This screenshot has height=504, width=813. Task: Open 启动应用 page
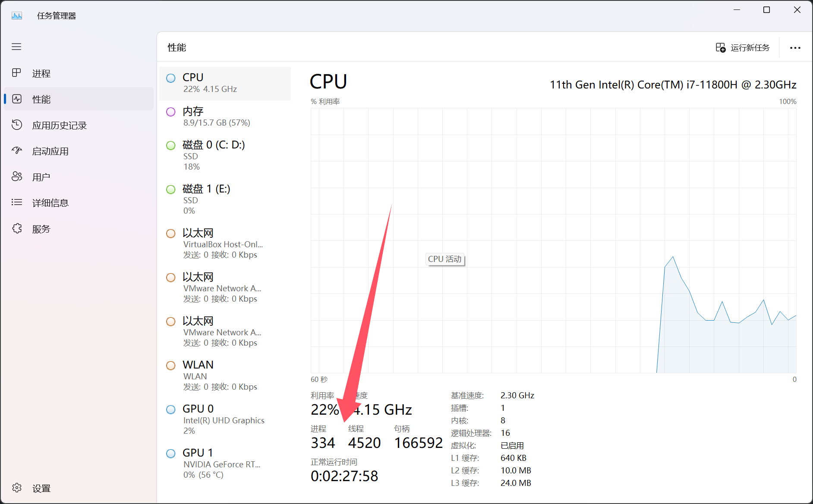pos(78,151)
